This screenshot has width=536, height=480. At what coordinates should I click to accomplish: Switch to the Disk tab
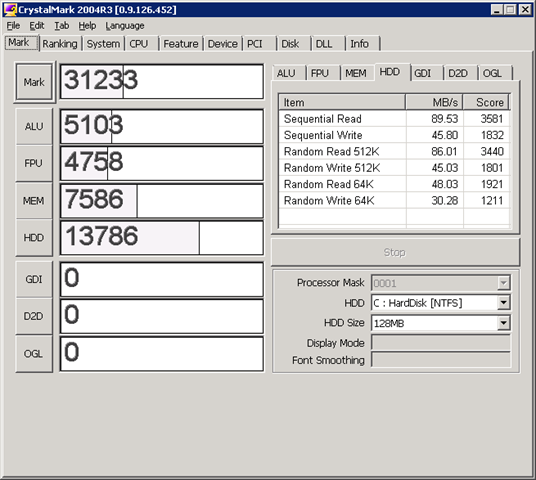[291, 44]
